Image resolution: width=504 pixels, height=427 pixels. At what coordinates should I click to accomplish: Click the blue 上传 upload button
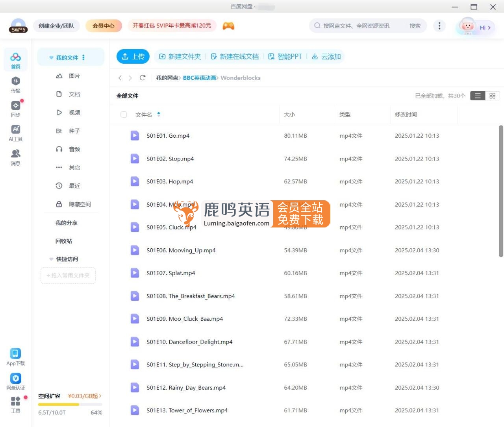(x=132, y=57)
